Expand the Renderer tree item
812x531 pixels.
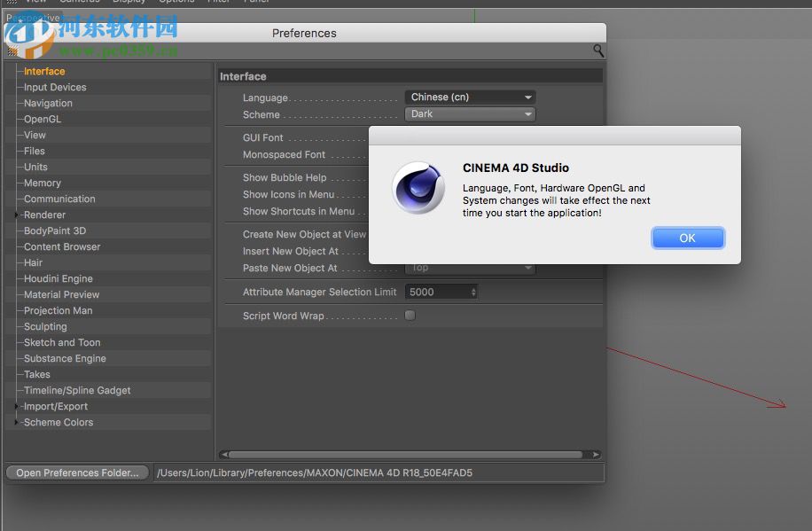pyautogui.click(x=16, y=215)
